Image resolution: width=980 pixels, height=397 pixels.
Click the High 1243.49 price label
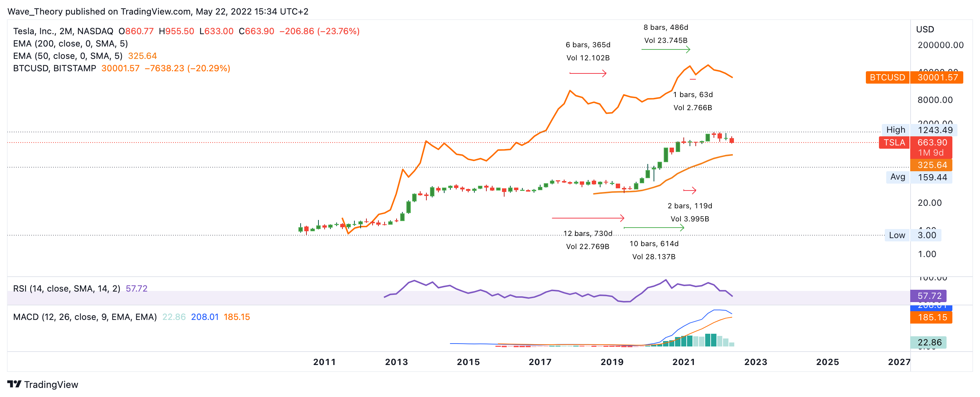(x=919, y=130)
